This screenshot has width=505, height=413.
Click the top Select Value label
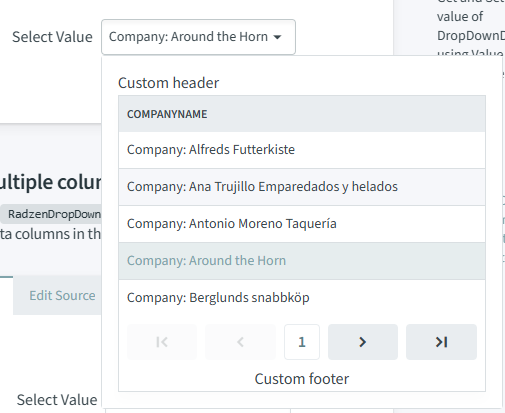(x=52, y=37)
